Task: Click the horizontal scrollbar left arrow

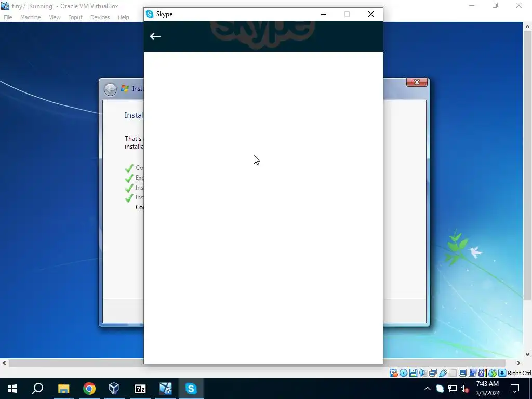Action: [x=4, y=363]
